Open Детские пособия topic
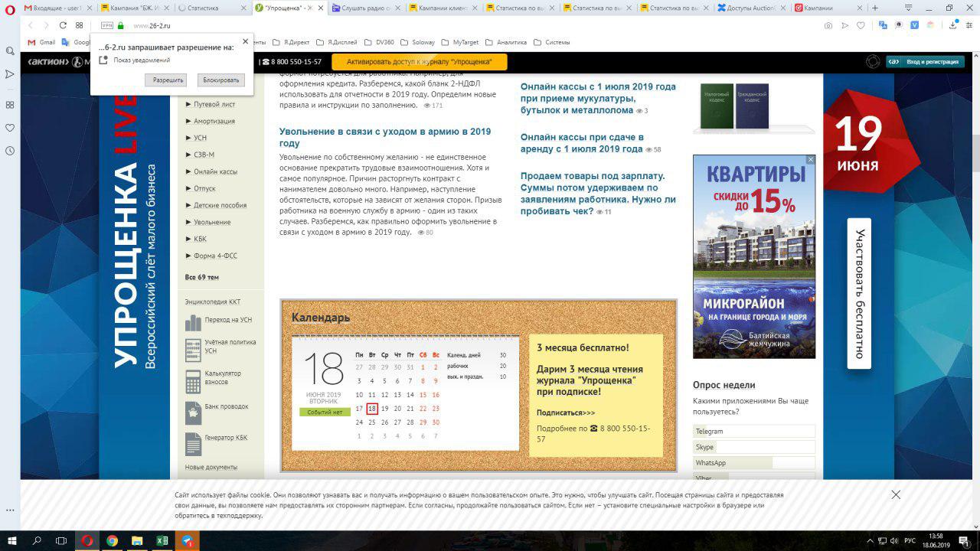Viewport: 980px width, 551px height. point(220,205)
